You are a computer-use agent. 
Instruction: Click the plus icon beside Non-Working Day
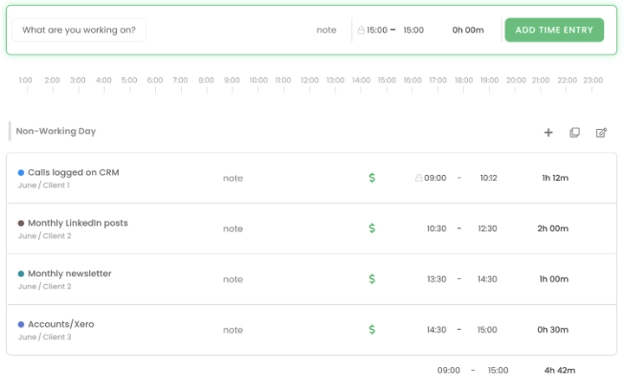548,133
